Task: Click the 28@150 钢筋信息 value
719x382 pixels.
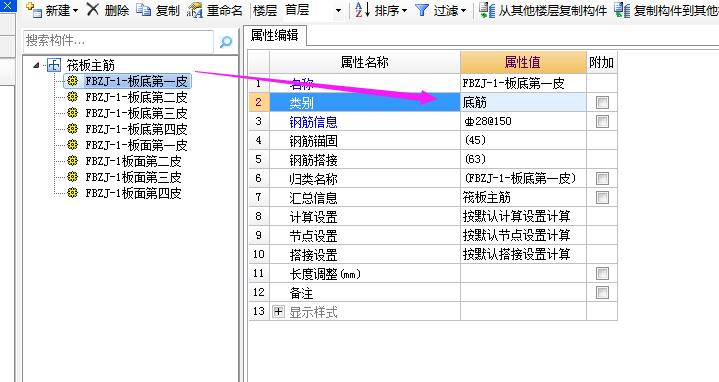Action: (523, 122)
